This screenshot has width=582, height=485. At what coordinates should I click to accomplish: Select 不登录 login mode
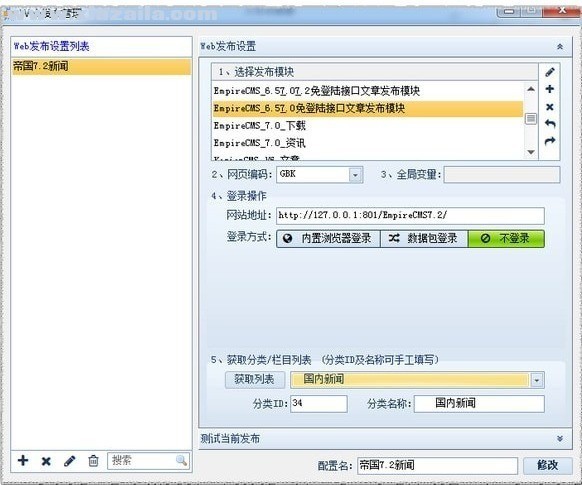coord(506,238)
